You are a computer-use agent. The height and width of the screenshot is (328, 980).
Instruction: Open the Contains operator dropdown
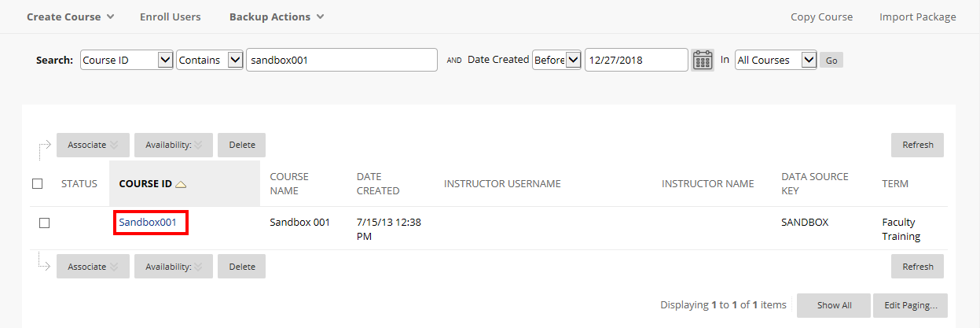click(210, 60)
